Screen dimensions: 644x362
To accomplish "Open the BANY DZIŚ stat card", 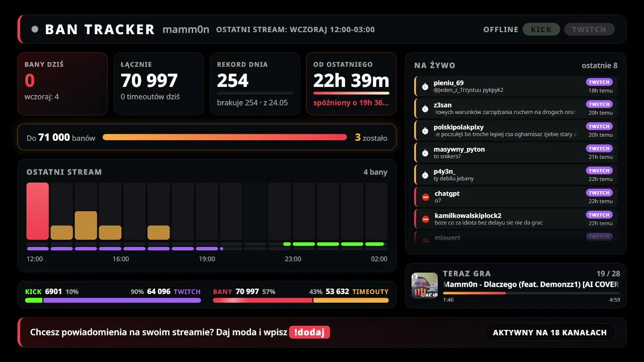I will tap(62, 83).
